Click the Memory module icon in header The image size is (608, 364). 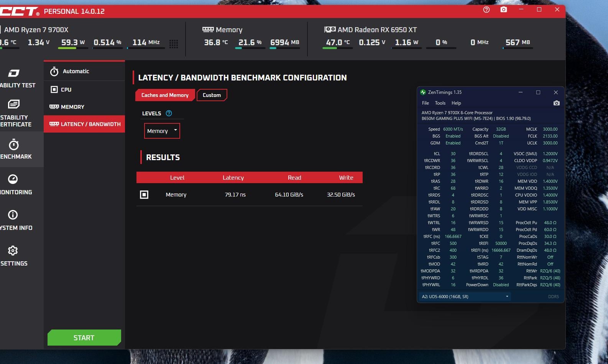click(208, 30)
